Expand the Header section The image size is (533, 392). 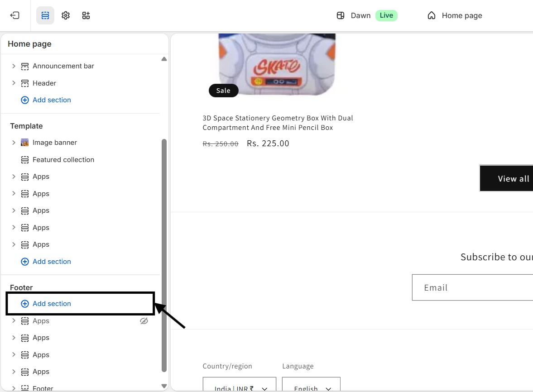click(x=14, y=83)
